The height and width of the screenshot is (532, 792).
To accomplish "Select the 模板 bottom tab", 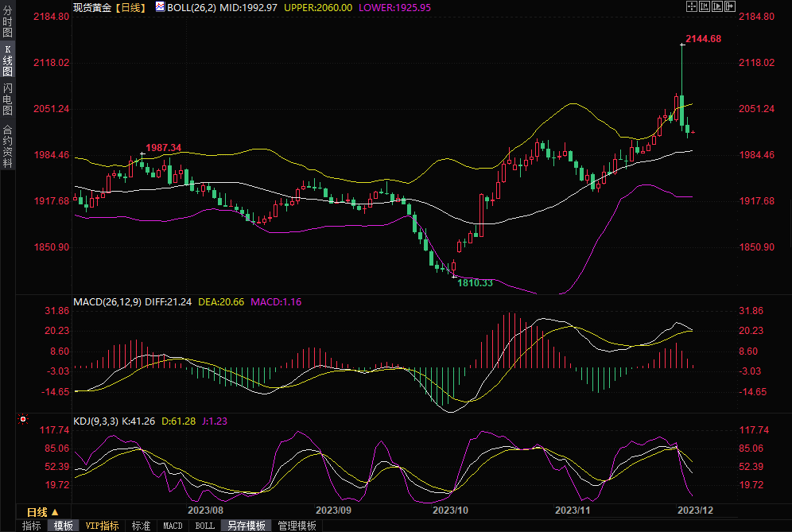I will (x=64, y=526).
